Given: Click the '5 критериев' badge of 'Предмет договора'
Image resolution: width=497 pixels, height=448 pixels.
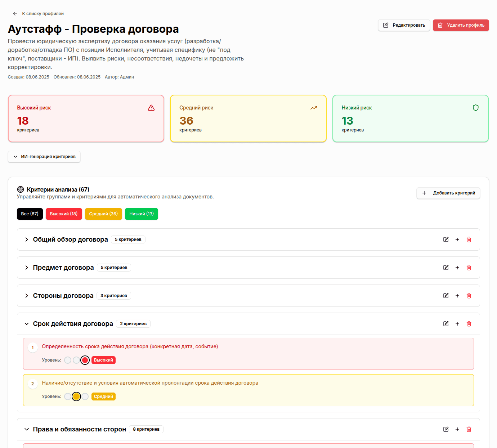Looking at the screenshot, I should (114, 268).
